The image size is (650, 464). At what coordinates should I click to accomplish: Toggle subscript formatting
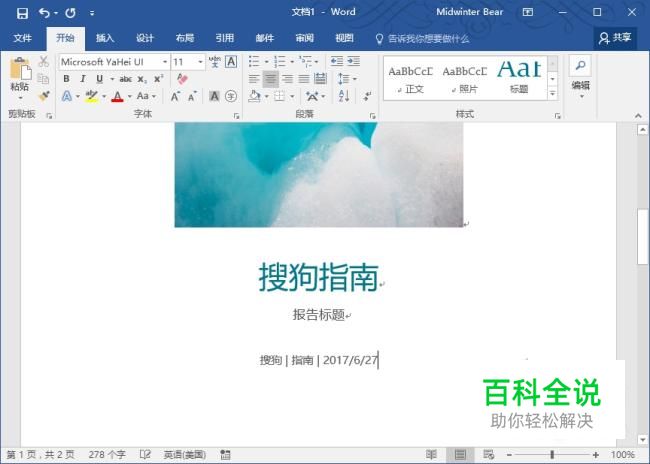pyautogui.click(x=142, y=79)
